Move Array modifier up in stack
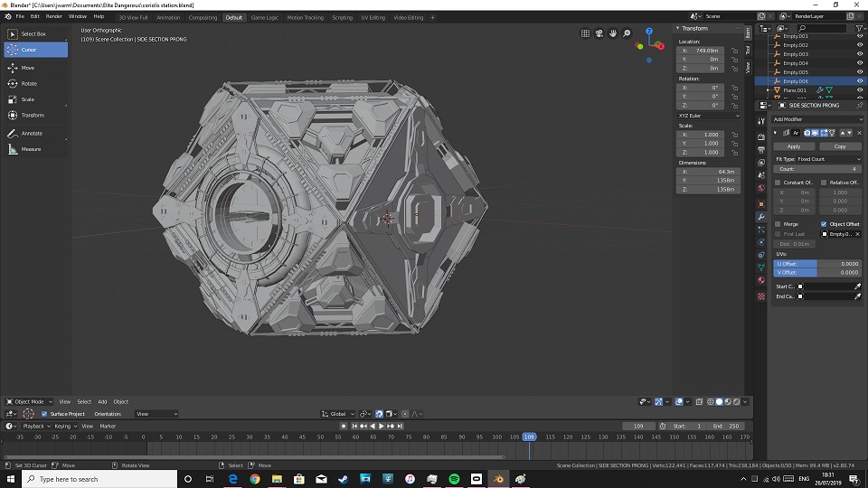Viewport: 868px width, 488px height. tap(843, 133)
